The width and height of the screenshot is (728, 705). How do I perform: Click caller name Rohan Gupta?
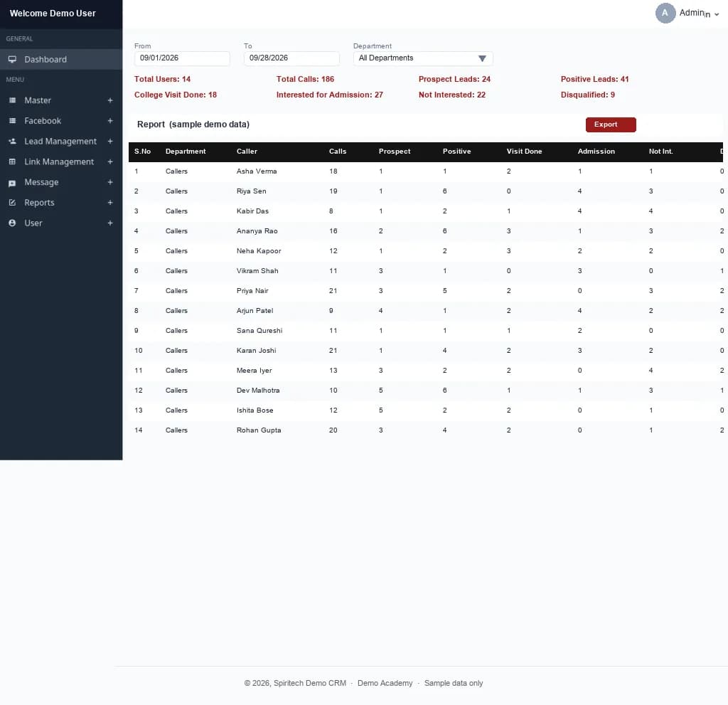point(259,431)
